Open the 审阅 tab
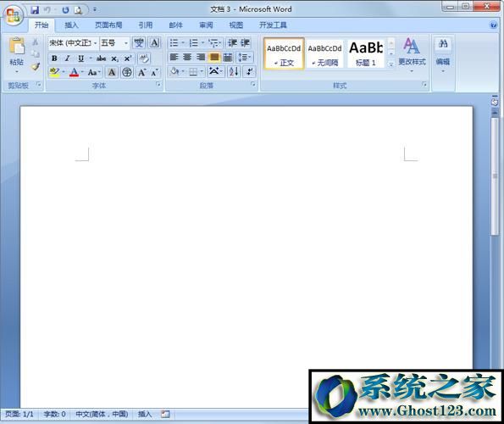This screenshot has height=424, width=504. click(206, 25)
